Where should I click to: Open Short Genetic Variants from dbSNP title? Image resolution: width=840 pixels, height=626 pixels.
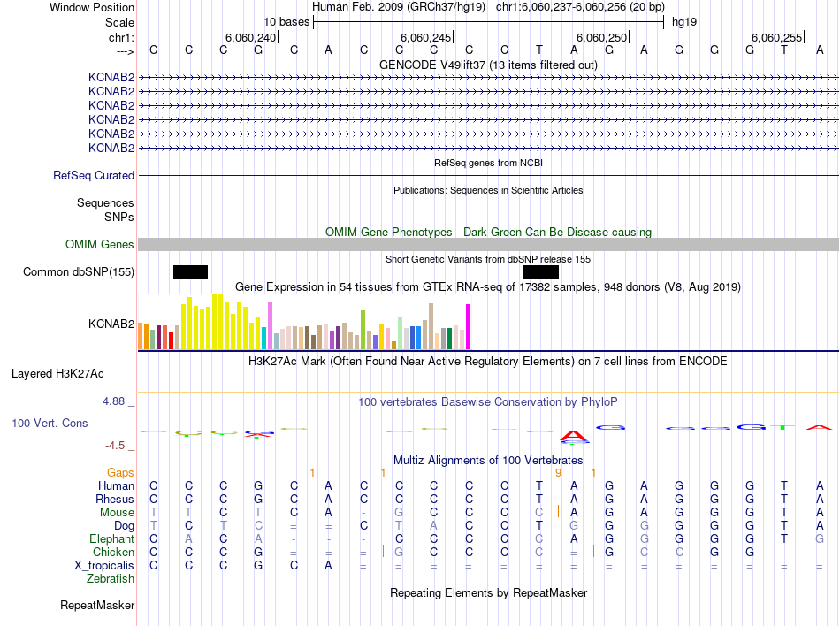click(488, 259)
